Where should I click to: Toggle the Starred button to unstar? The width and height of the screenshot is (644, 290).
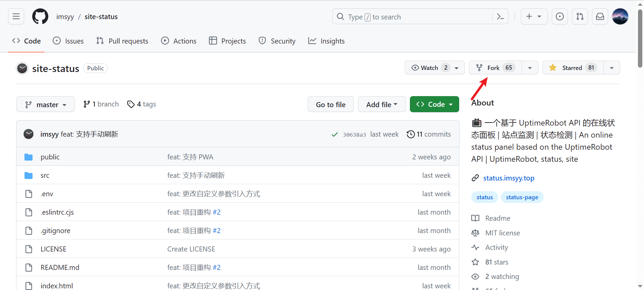(x=573, y=68)
